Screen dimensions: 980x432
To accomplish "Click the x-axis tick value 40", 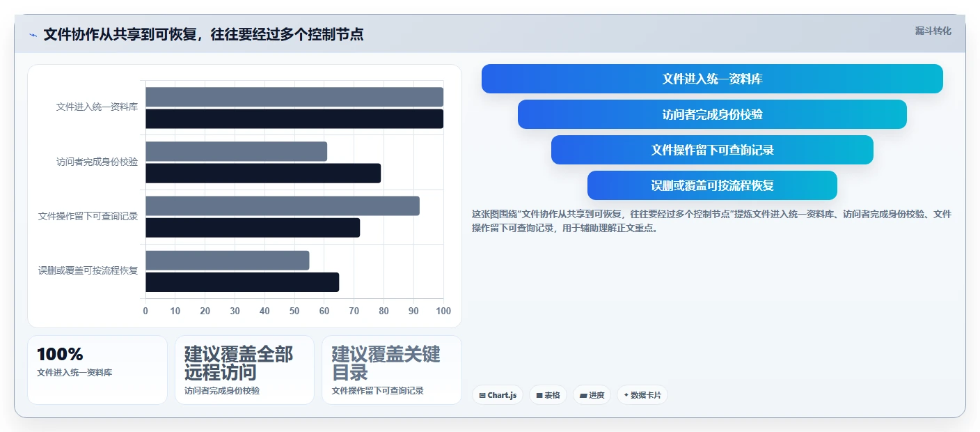I will (264, 311).
